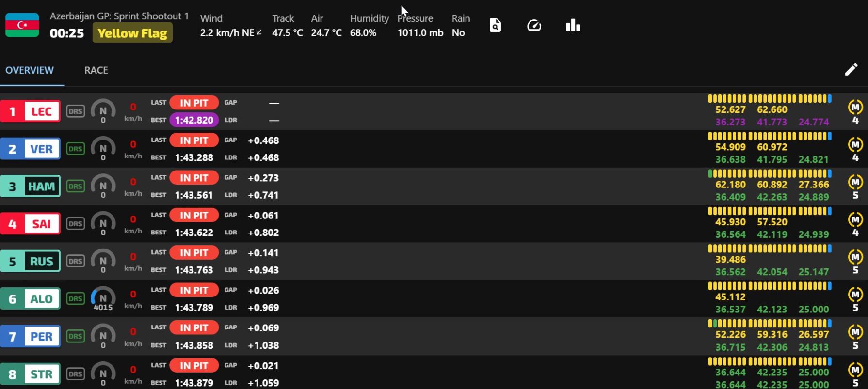Screen dimensions: 868x389
Task: Click the DRS indicator for SAI
Action: [x=75, y=224]
